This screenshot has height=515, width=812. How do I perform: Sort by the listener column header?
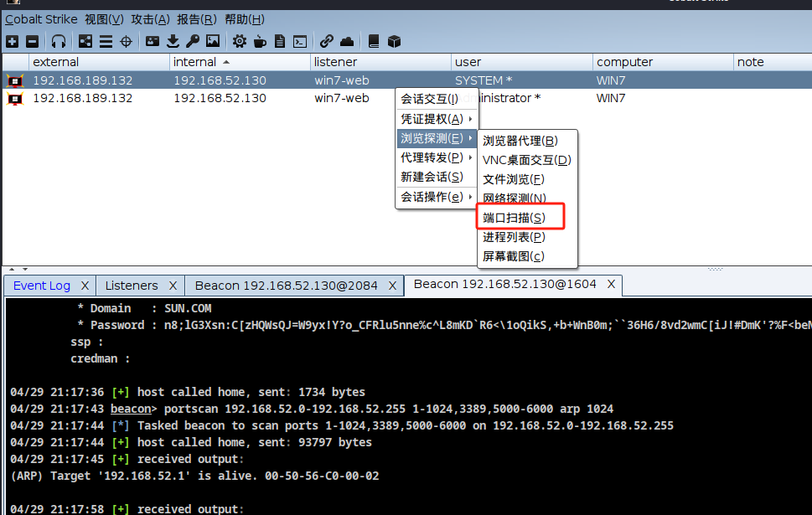[x=380, y=62]
